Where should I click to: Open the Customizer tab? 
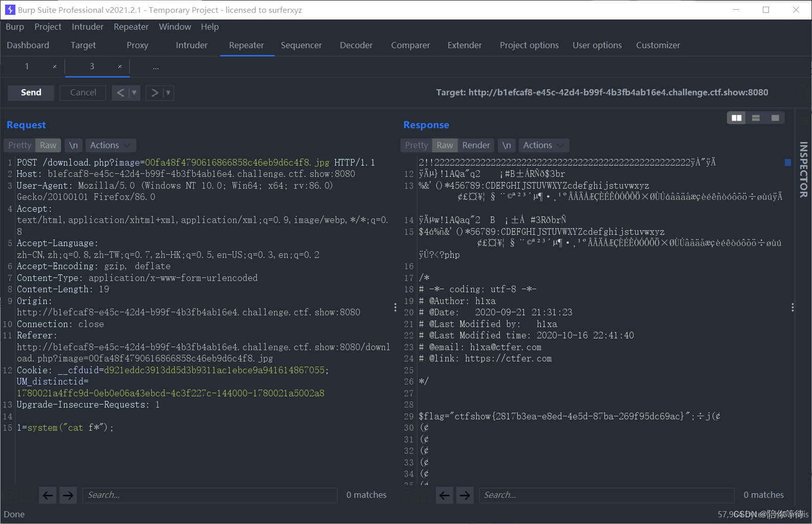pos(658,45)
